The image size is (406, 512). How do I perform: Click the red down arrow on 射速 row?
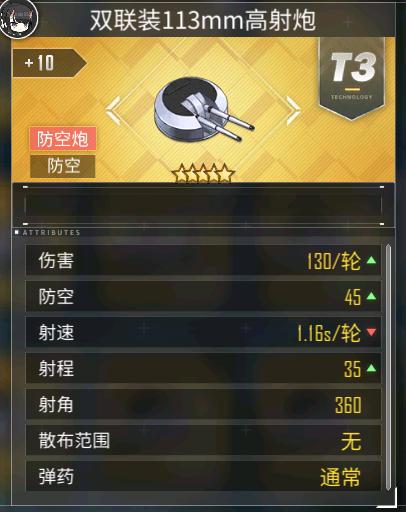pyautogui.click(x=371, y=332)
